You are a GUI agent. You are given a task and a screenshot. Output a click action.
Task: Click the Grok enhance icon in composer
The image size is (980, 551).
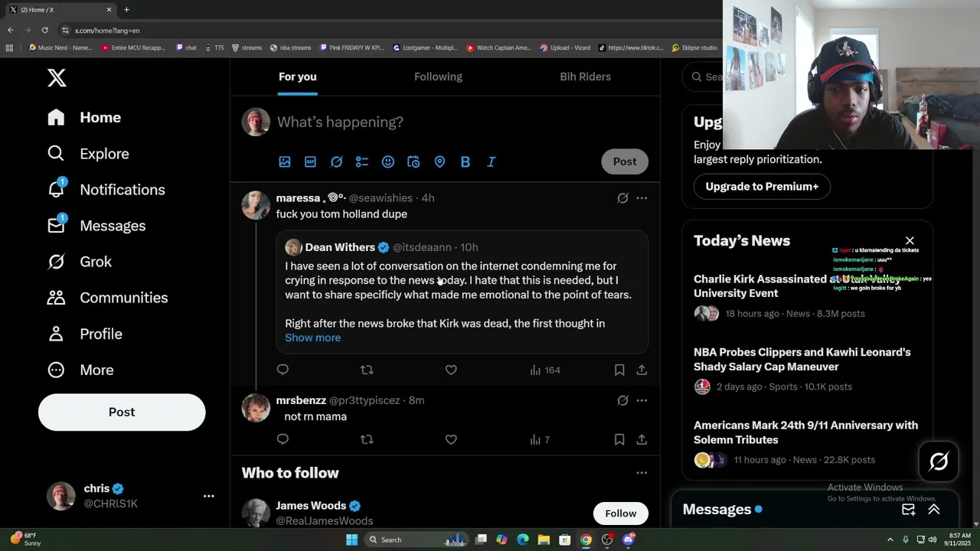click(x=336, y=161)
